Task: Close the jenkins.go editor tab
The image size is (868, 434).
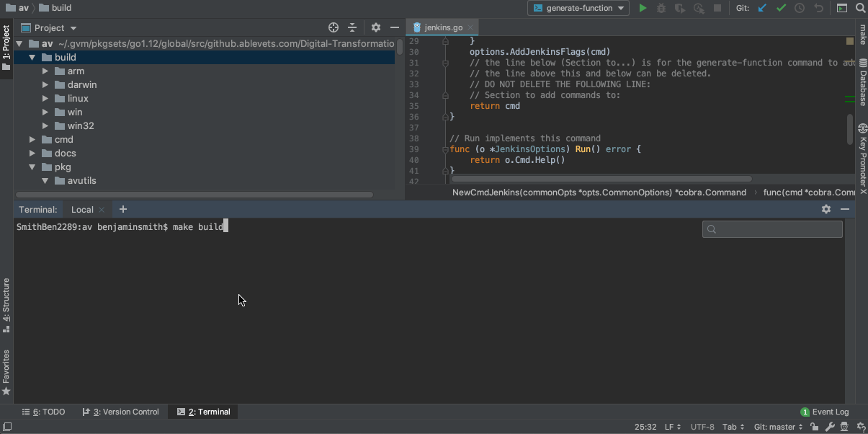Action: 470,27
